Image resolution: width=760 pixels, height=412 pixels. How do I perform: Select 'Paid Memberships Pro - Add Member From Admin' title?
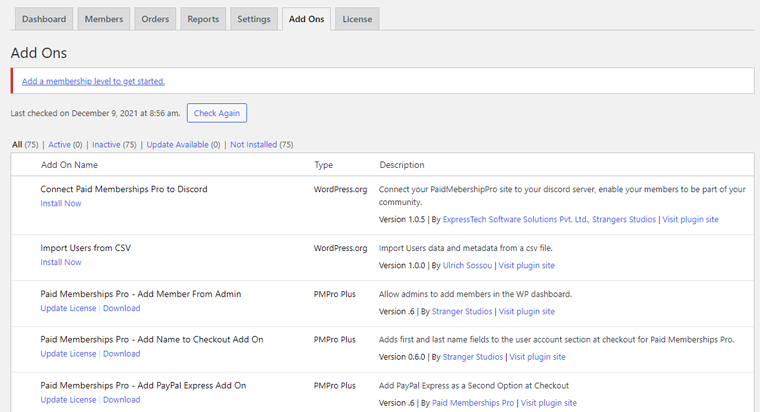point(141,294)
